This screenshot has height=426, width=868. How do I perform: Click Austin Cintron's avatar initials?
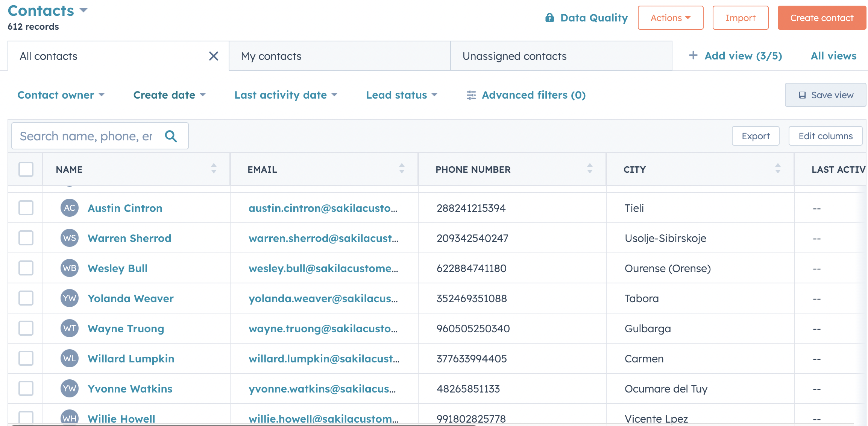69,208
